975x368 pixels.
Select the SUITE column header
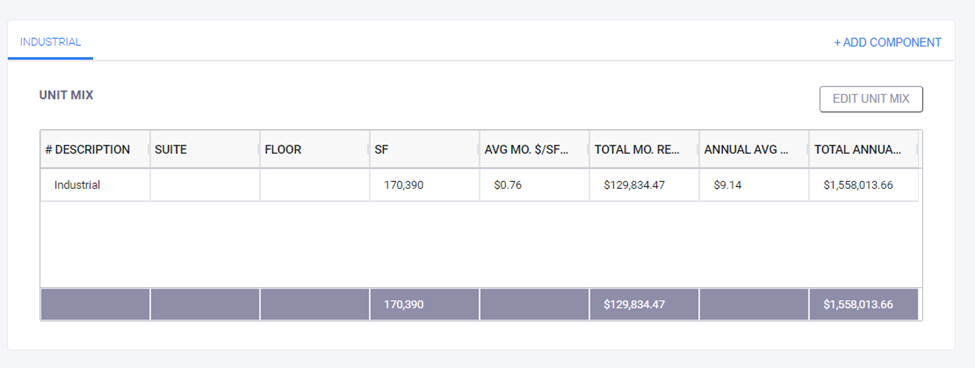[x=205, y=149]
